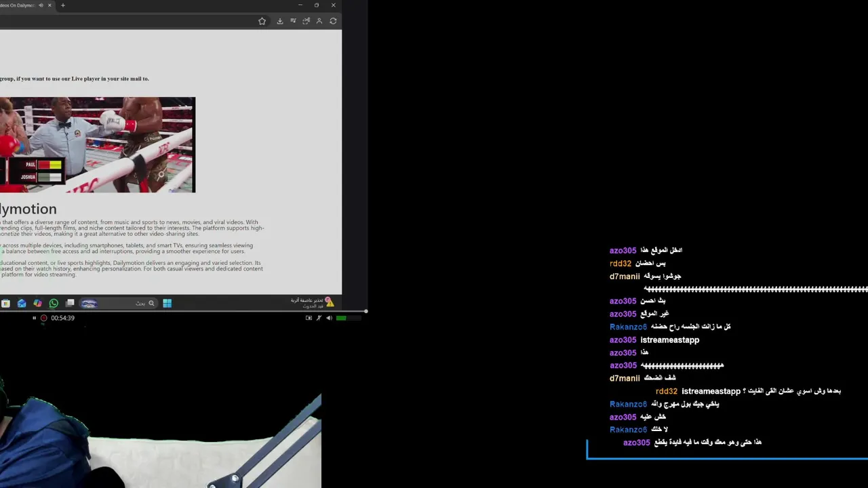Screen dimensions: 868x488
Task: Open WhatsApp from the taskbar
Action: tap(54, 304)
